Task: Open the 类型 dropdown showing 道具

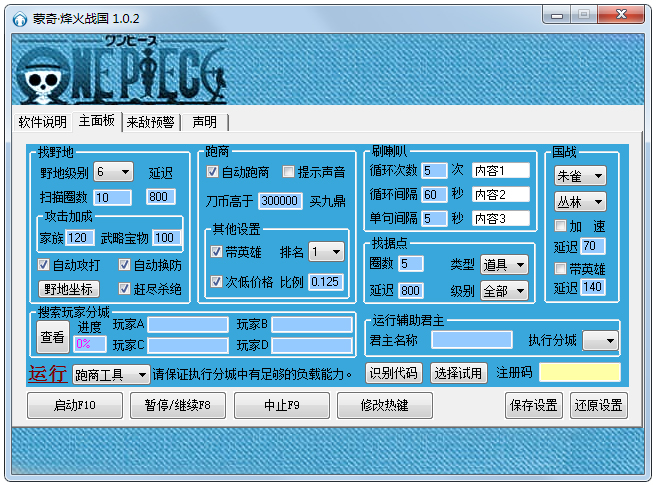Action: click(x=504, y=264)
